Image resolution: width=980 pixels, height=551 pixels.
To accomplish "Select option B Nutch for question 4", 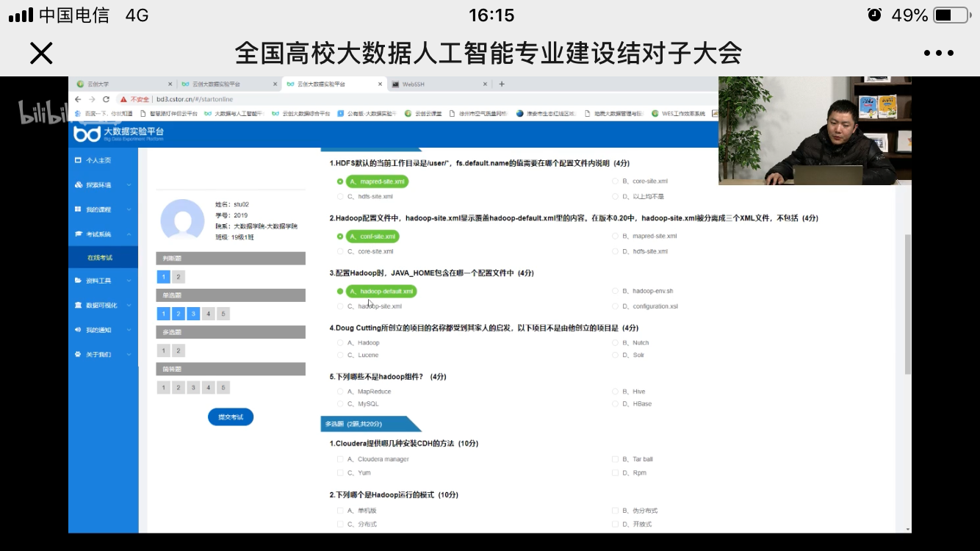I will [616, 343].
